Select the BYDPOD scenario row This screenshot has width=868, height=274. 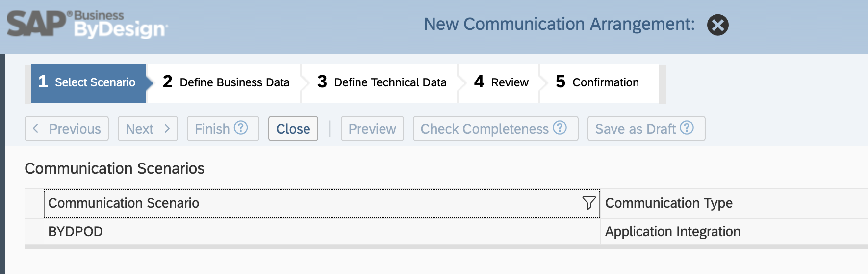pos(446,231)
